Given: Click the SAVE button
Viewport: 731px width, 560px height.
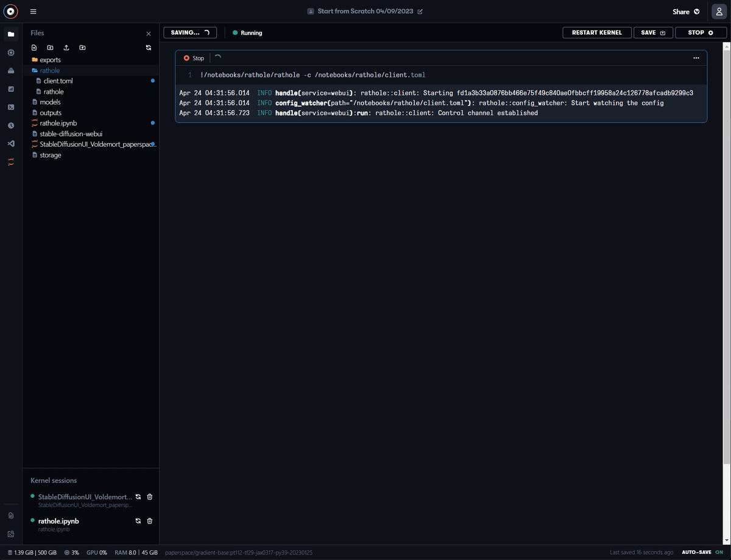Looking at the screenshot, I should tap(653, 32).
